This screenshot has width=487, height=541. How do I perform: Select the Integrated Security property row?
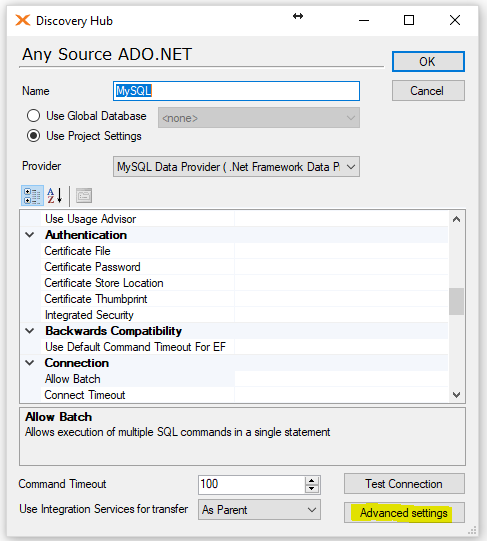pos(234,315)
